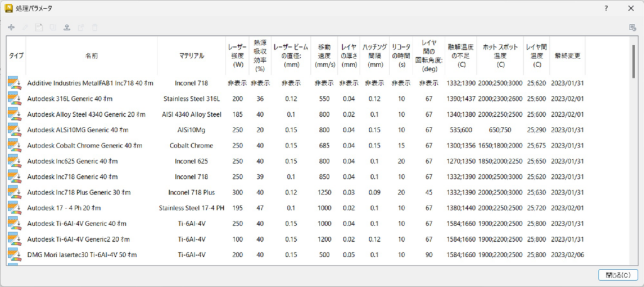Click the 2023/02/06 last modified date
The width and height of the screenshot is (644, 287).
coord(567,254)
